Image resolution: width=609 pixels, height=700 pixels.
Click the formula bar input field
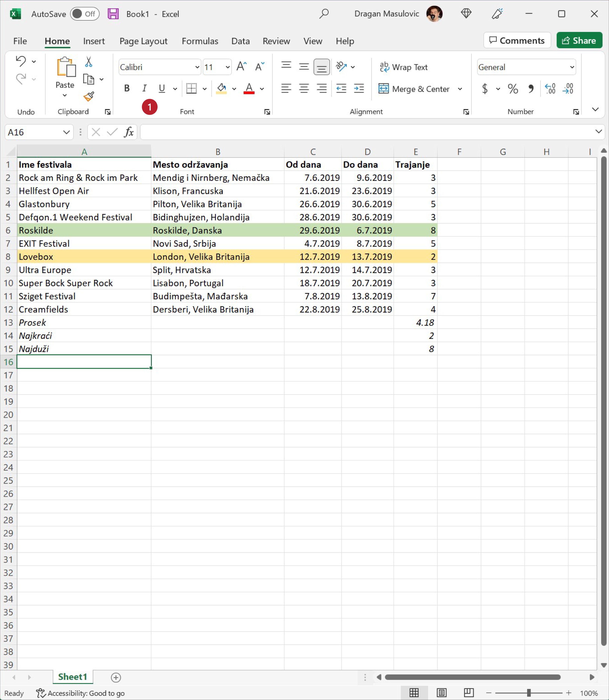367,132
